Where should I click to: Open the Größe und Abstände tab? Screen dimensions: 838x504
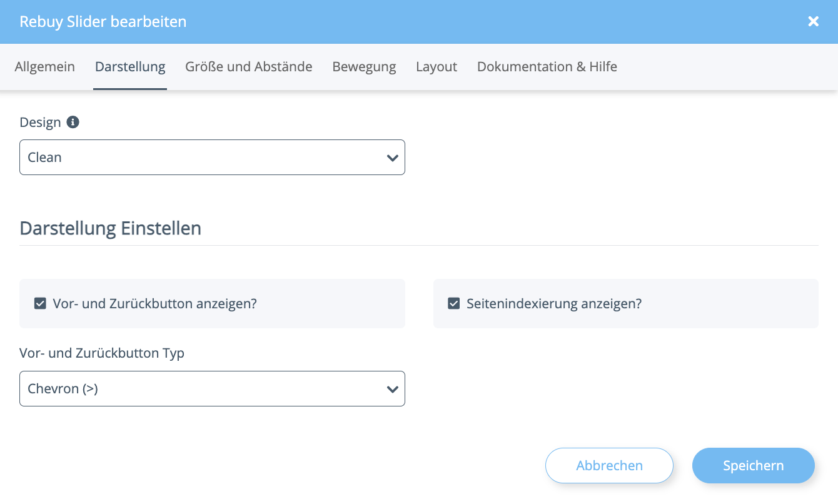(x=249, y=67)
